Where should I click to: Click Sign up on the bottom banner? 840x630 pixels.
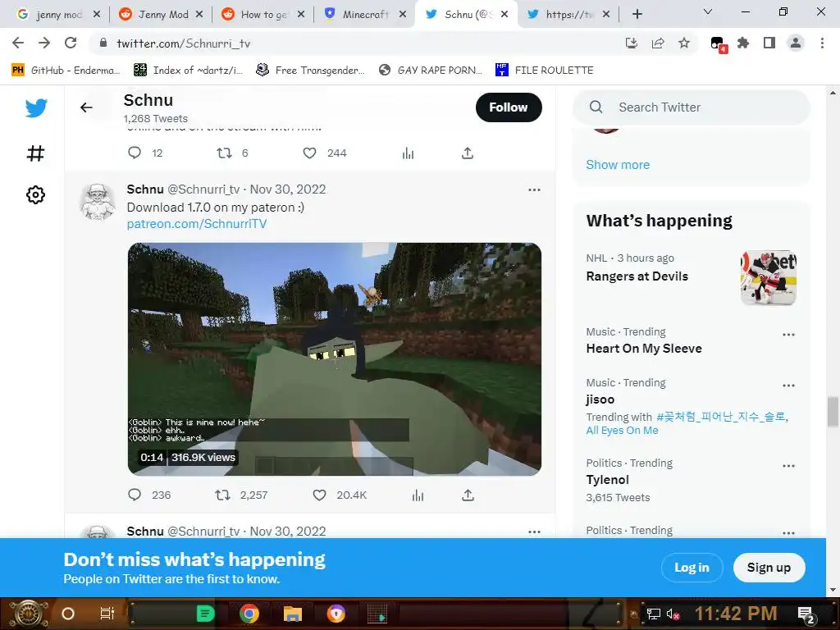pyautogui.click(x=769, y=568)
